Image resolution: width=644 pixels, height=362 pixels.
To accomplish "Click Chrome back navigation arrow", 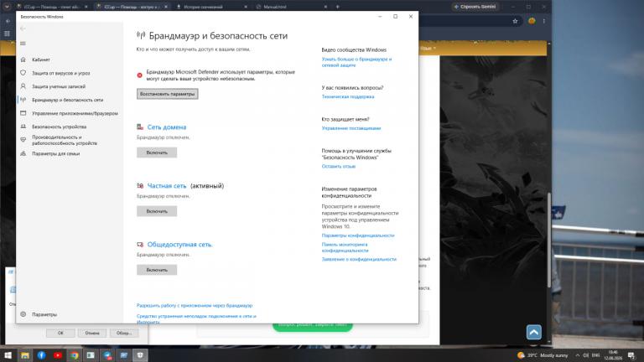I will 8,21.
